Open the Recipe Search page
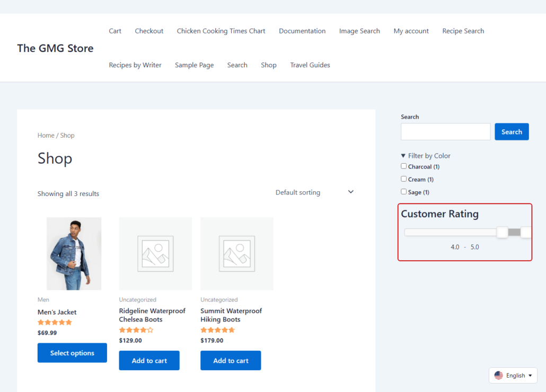Image resolution: width=546 pixels, height=392 pixels. point(463,31)
